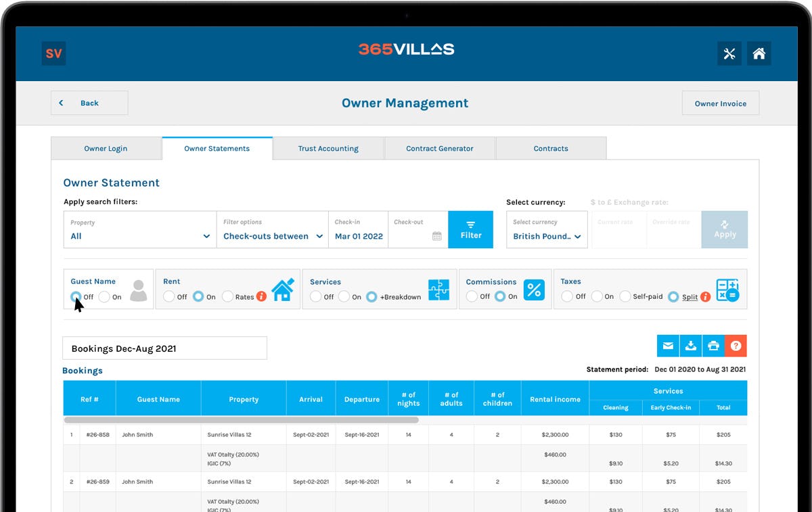Open the Contract Generator tab

pos(440,148)
